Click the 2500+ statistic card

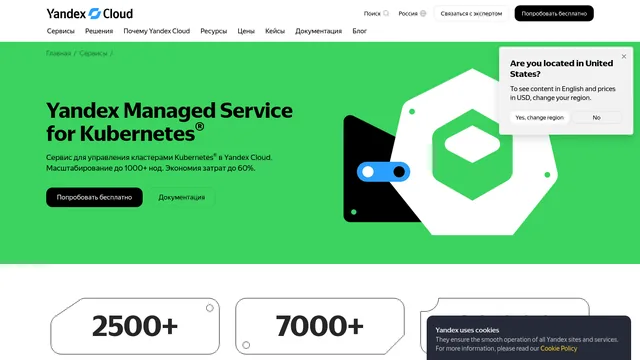[135, 326]
